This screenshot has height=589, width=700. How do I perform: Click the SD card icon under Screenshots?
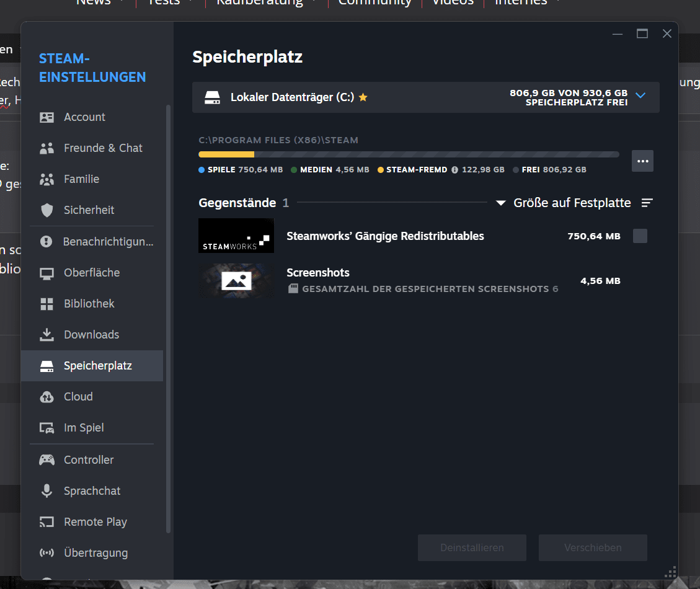293,288
